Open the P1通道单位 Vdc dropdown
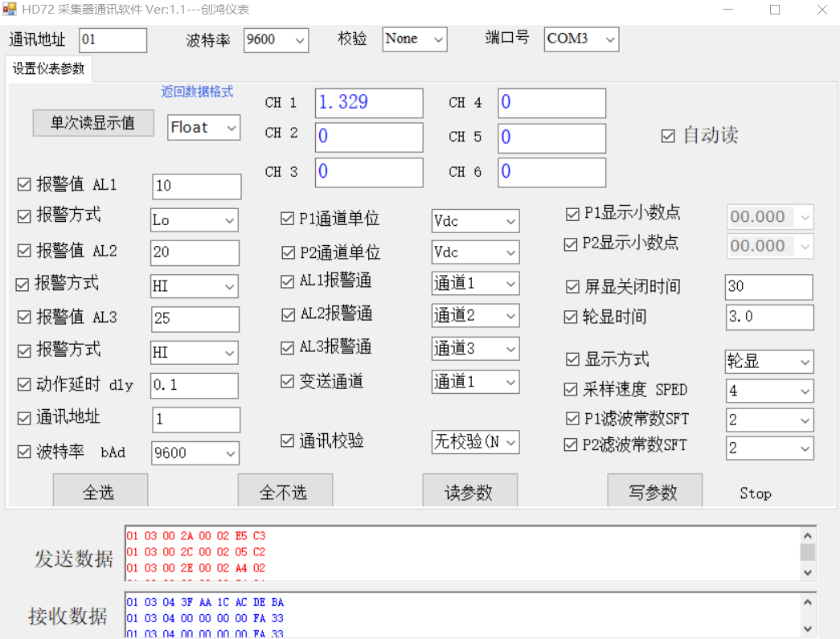Image resolution: width=840 pixels, height=639 pixels. pos(475,221)
